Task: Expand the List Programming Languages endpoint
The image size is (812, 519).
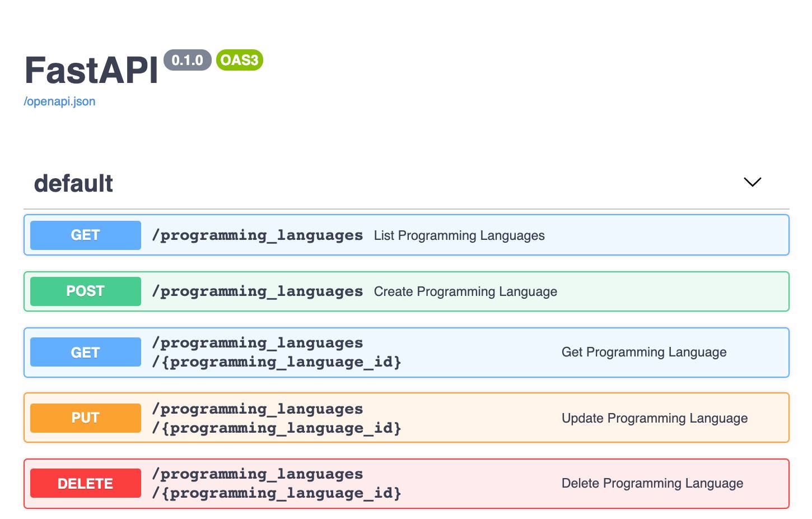Action: [405, 235]
